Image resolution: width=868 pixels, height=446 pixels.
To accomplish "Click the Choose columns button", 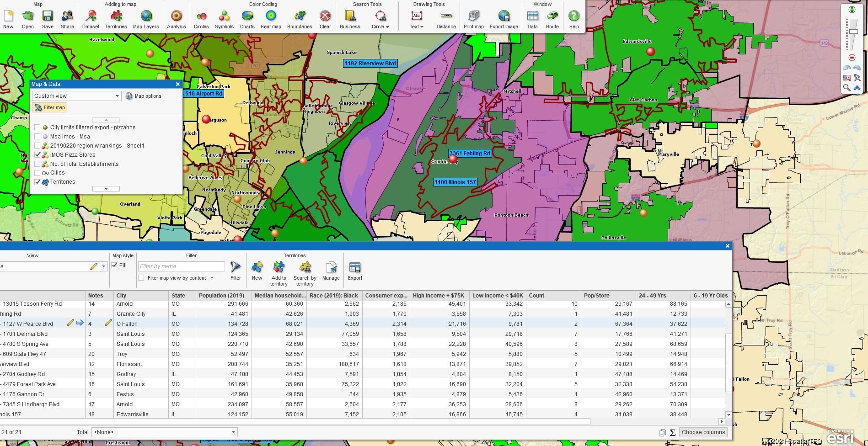I will tap(703, 432).
